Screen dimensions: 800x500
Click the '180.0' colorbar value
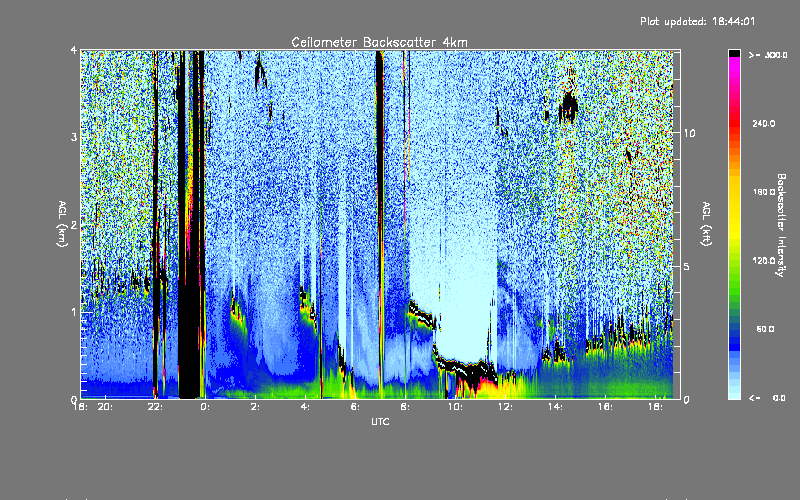pyautogui.click(x=764, y=192)
